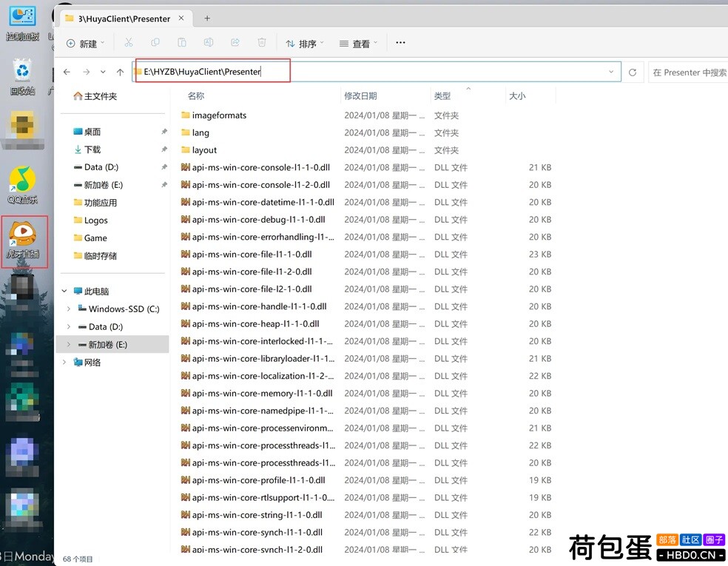
Task: Open the 虎牙直播 desktop shortcut
Action: pos(23,240)
